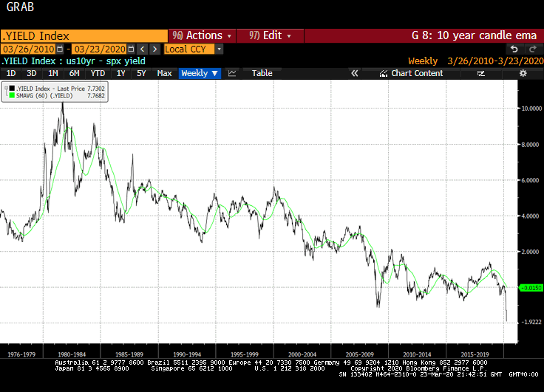Select the 5Y range tab
544x392 pixels.
pos(141,73)
